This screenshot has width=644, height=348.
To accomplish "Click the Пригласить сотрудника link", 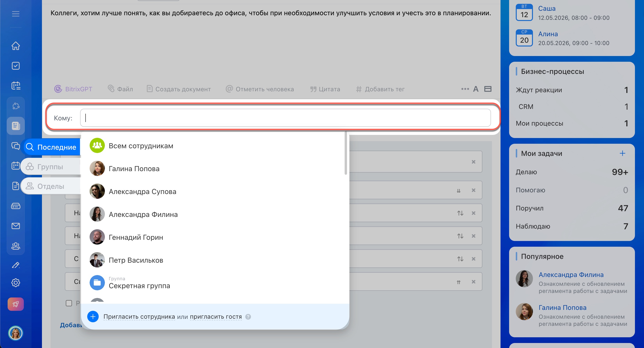I will point(139,317).
